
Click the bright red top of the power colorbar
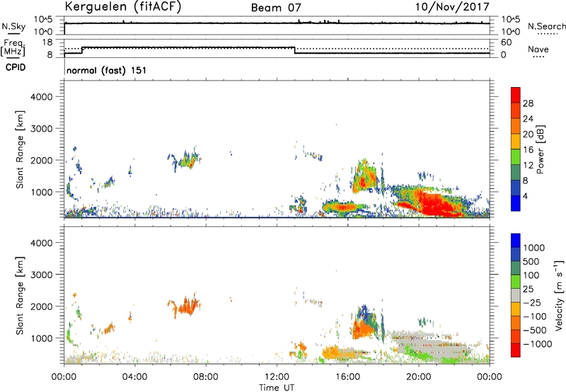516,95
